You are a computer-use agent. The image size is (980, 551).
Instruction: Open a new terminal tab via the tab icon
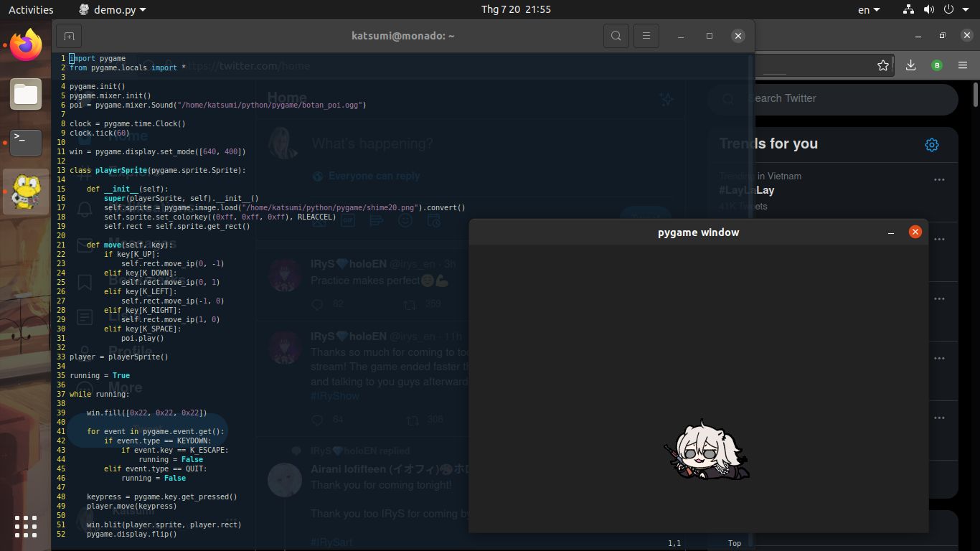pyautogui.click(x=68, y=35)
